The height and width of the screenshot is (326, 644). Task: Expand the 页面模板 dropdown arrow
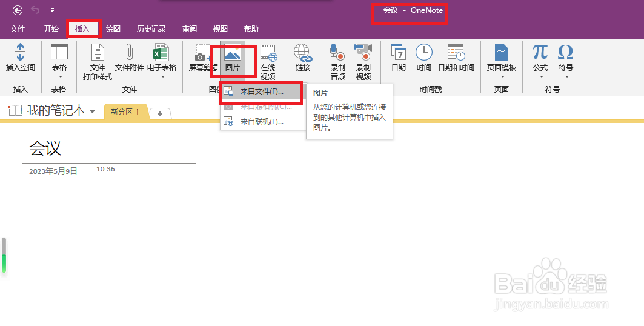pos(502,77)
